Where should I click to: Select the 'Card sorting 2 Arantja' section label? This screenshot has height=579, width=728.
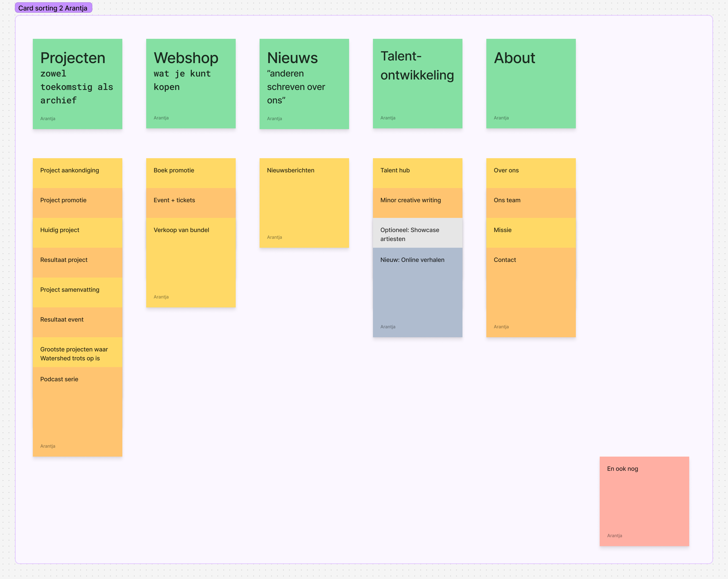pos(53,8)
